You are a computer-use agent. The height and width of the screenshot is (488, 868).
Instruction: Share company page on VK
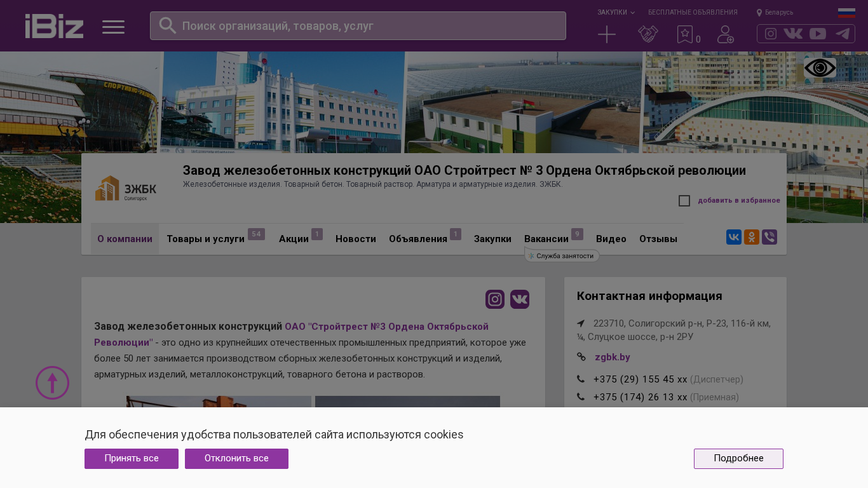(734, 238)
